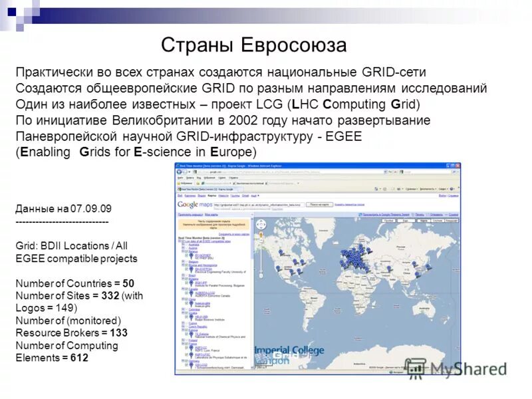
Task: Collapse the Bulgaria entry in the list
Action: point(182,279)
